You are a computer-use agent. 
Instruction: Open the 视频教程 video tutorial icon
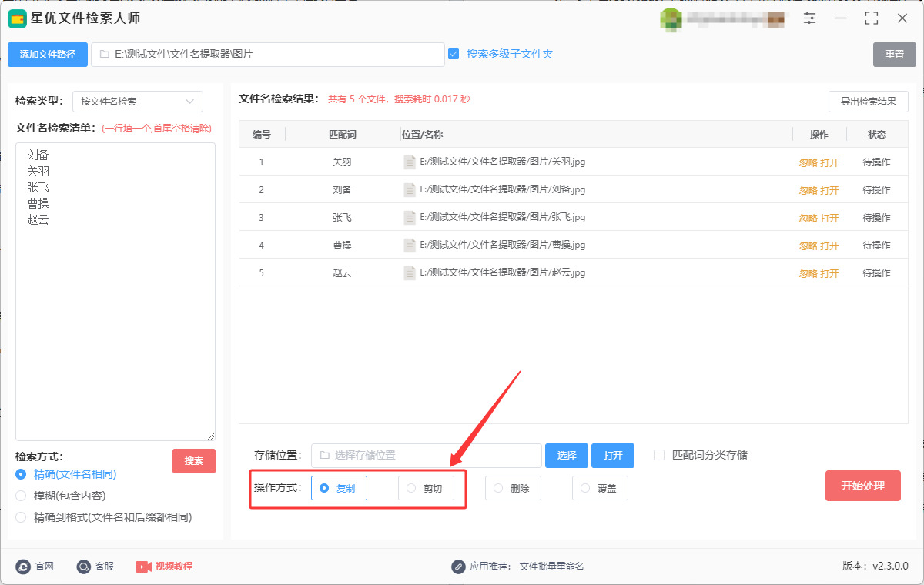tap(144, 567)
